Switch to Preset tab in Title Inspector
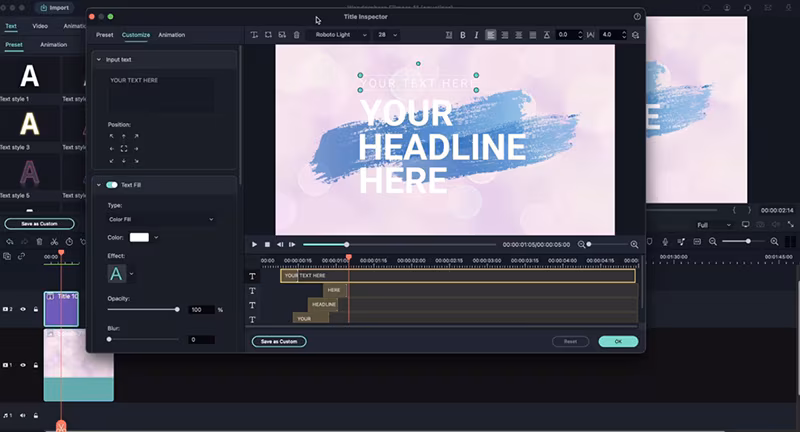The height and width of the screenshot is (432, 800). click(105, 35)
